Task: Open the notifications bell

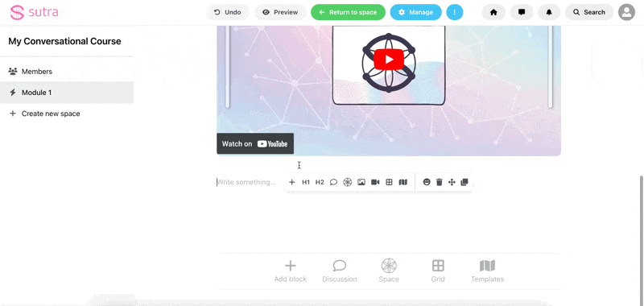Action: [549, 12]
